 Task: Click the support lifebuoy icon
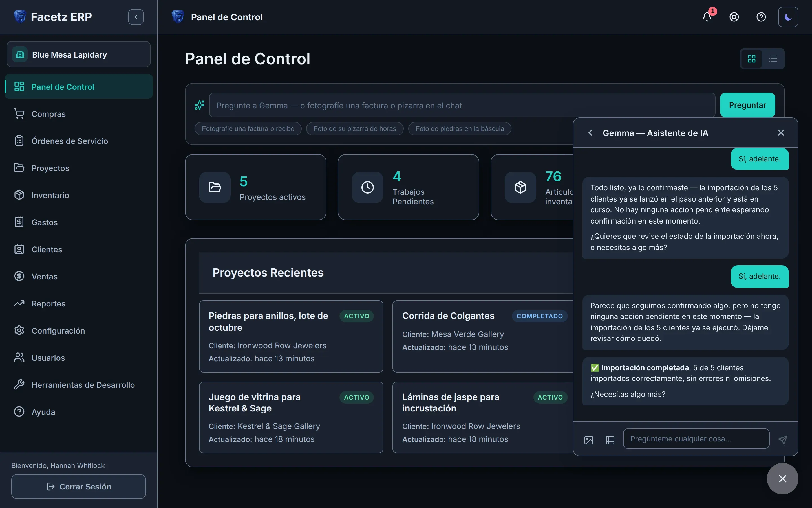pyautogui.click(x=734, y=17)
